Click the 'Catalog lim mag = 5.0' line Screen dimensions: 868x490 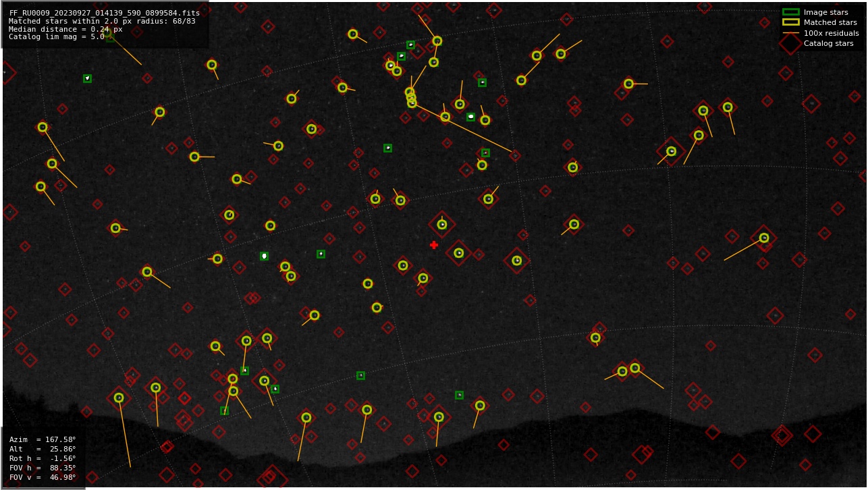coord(57,37)
